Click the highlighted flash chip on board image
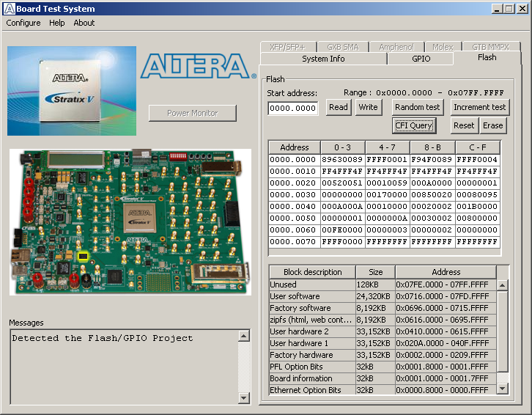This screenshot has height=415, width=532. (x=83, y=257)
